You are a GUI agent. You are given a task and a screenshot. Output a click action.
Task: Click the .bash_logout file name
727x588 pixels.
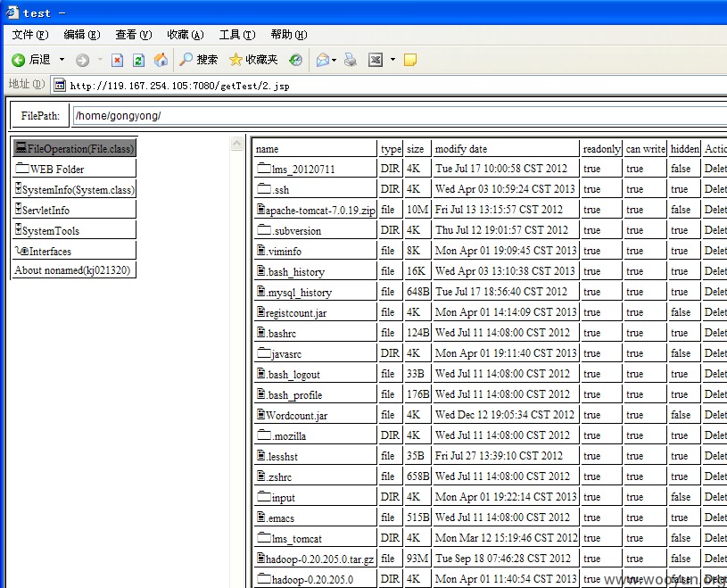click(x=293, y=375)
